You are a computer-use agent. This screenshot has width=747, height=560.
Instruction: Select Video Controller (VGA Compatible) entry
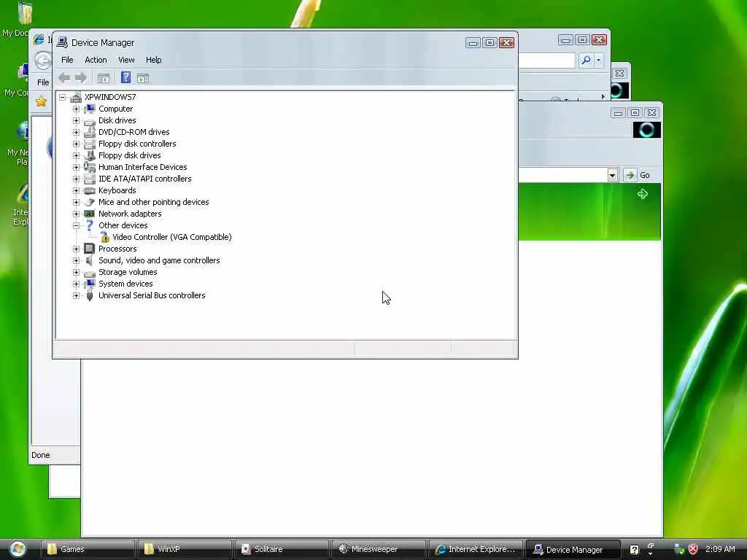click(x=172, y=237)
